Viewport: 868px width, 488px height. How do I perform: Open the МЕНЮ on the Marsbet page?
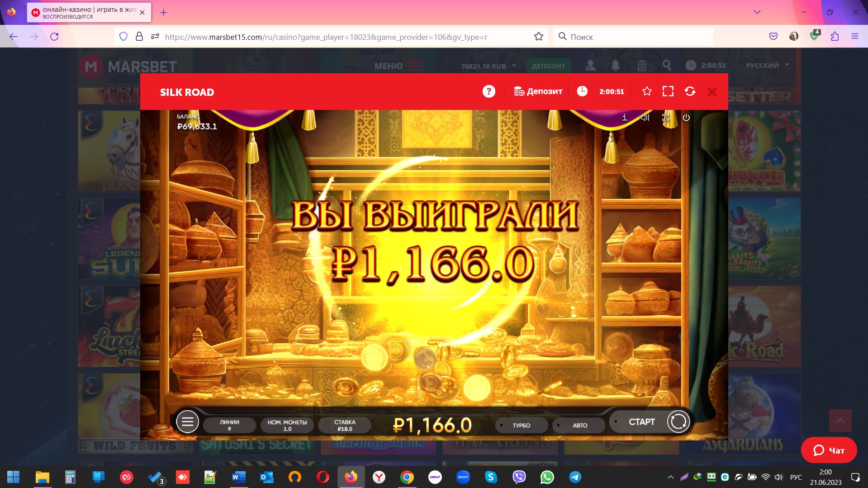(400, 66)
